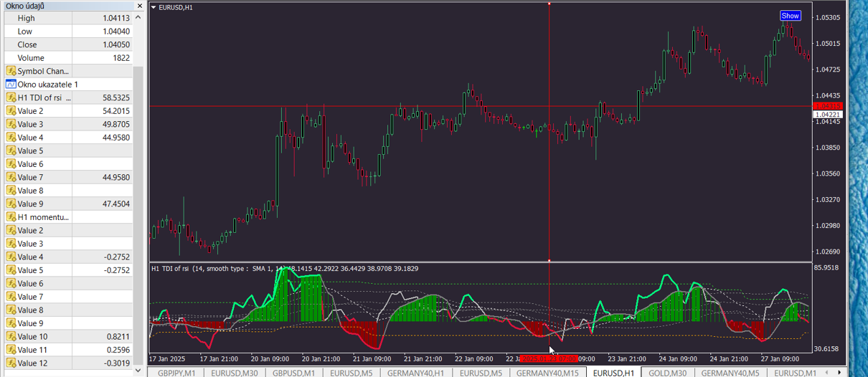Click the icon of Value 2 row showing 54.2015
The image size is (868, 377).
point(11,110)
